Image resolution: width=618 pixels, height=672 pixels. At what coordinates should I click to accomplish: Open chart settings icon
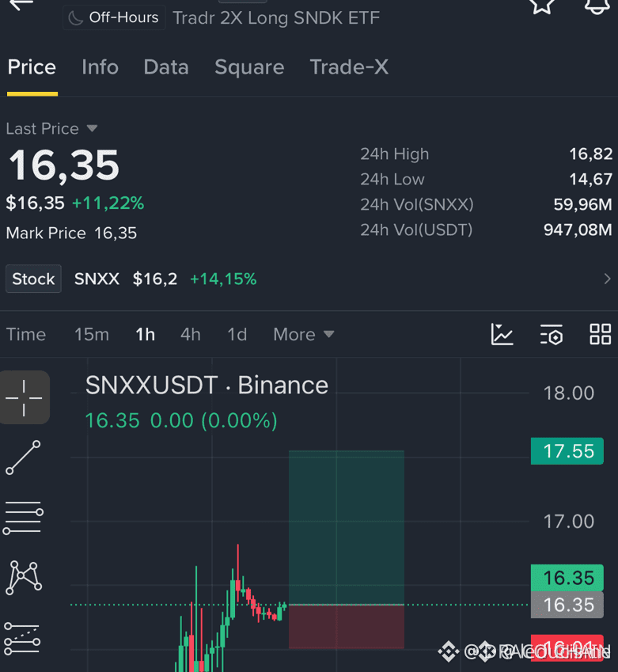tap(552, 334)
